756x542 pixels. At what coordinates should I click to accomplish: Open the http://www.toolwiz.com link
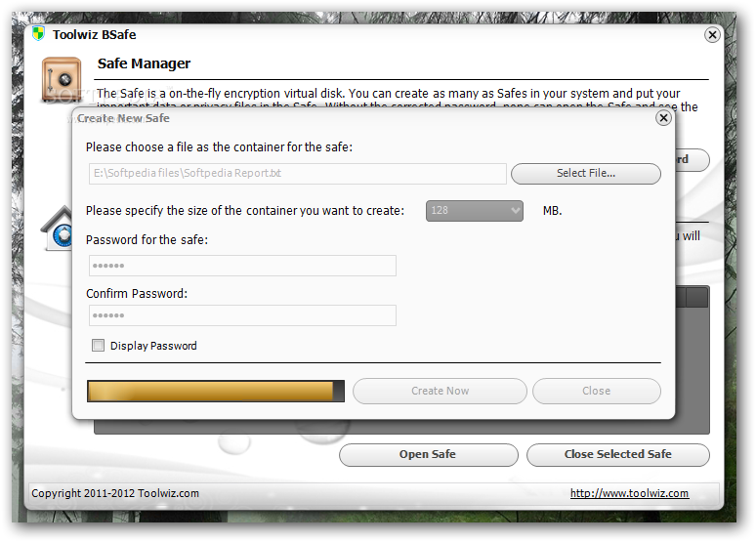click(x=629, y=493)
